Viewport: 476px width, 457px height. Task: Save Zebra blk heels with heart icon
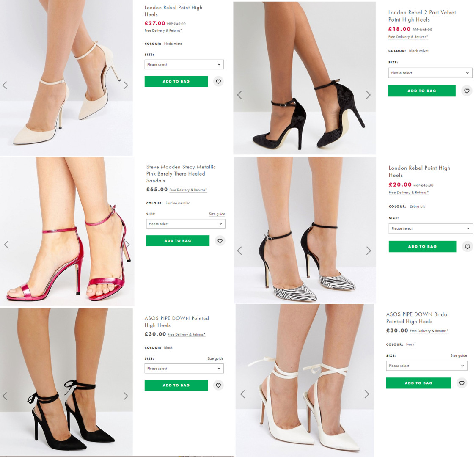point(467,246)
